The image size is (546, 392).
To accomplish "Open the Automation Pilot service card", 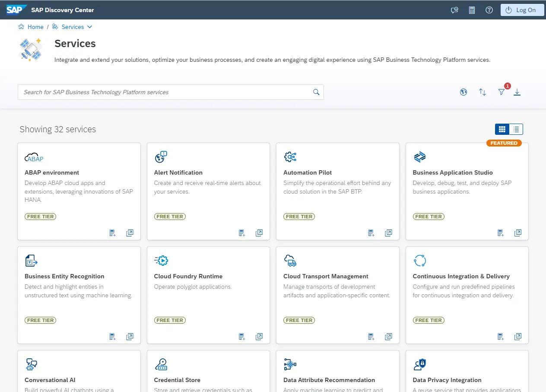I will [x=338, y=191].
